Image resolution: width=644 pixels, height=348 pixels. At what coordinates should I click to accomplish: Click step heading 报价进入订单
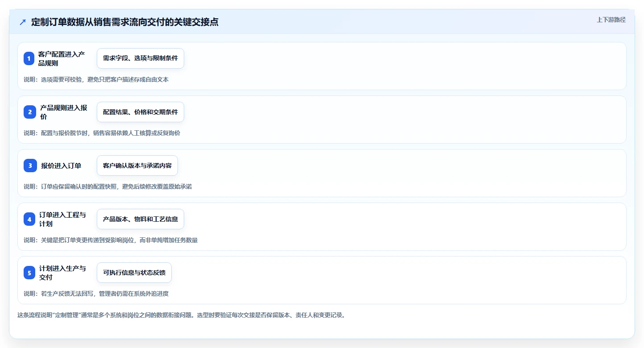tap(61, 166)
